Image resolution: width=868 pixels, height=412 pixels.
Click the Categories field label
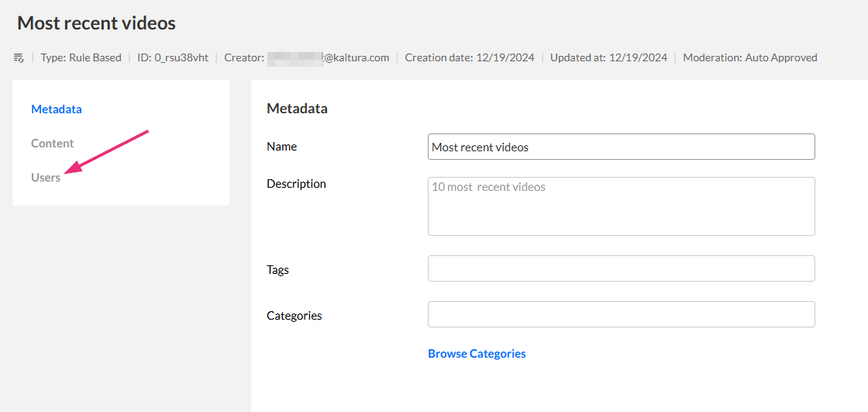[x=294, y=316]
